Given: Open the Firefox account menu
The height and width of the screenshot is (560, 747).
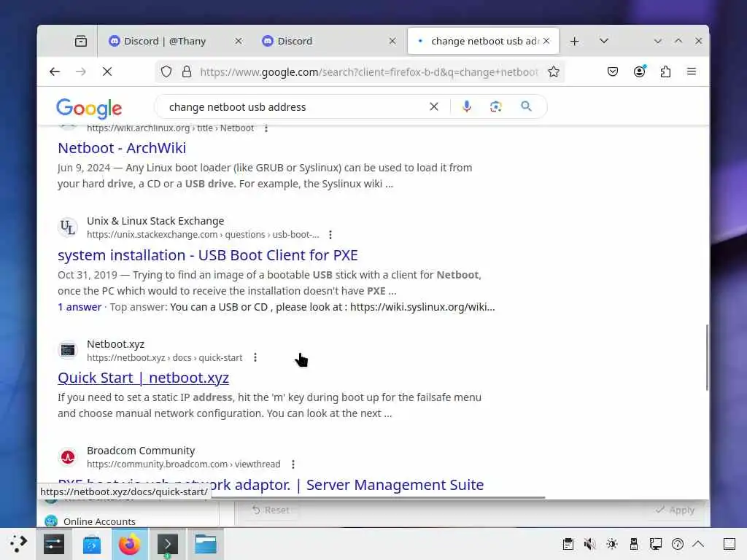Looking at the screenshot, I should tap(639, 71).
